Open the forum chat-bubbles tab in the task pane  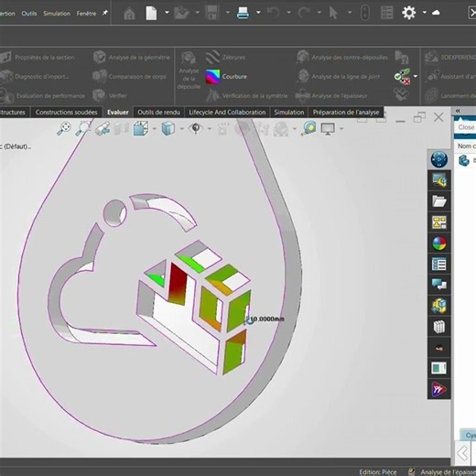(439, 285)
